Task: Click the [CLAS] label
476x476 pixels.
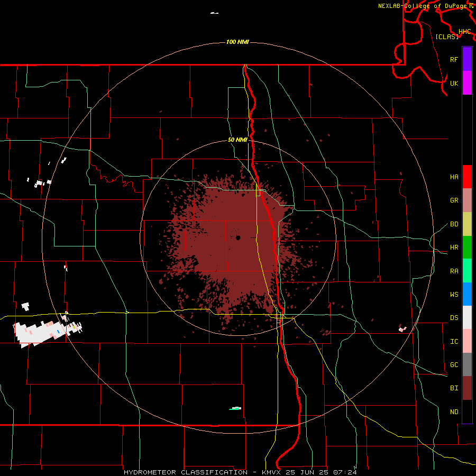Action: point(447,36)
